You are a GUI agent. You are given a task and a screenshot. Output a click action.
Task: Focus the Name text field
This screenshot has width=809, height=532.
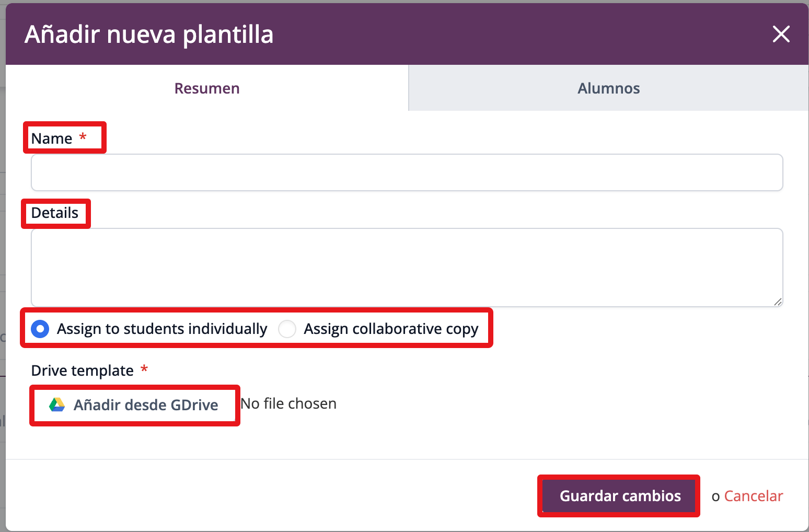point(407,172)
